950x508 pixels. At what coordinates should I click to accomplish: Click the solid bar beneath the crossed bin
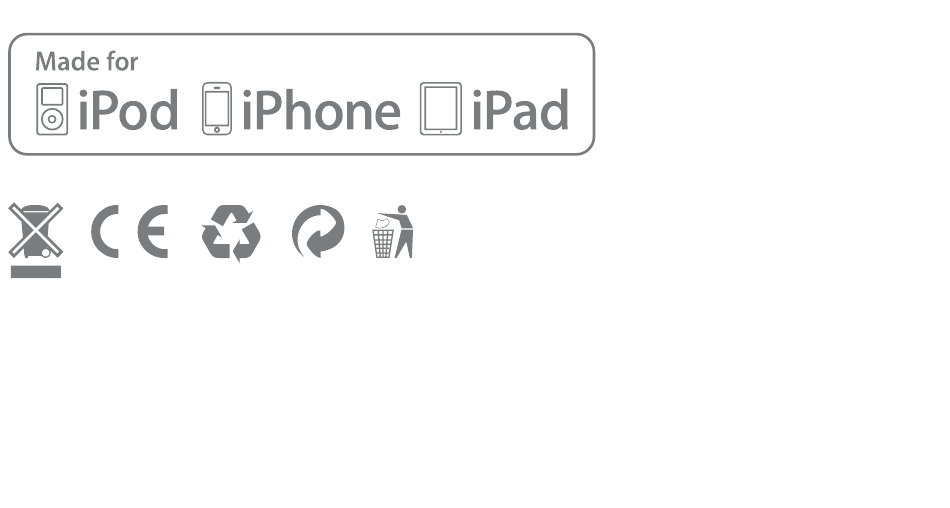pos(36,272)
